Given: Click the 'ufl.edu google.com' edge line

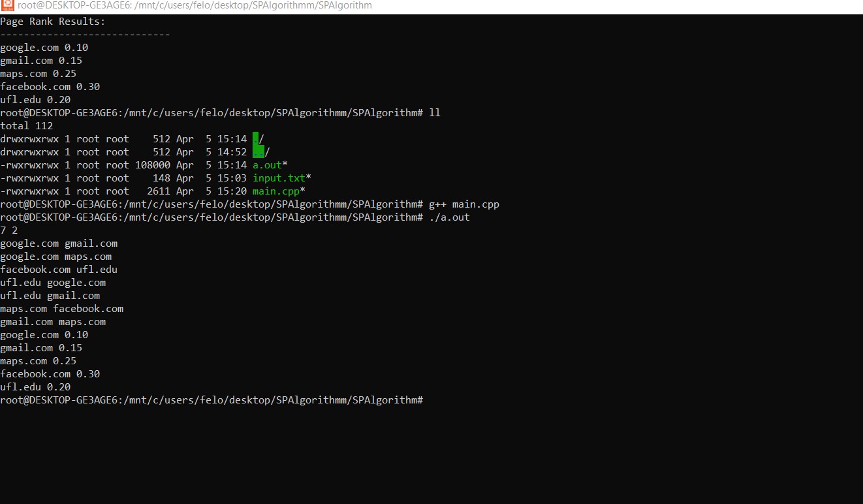Looking at the screenshot, I should point(53,283).
